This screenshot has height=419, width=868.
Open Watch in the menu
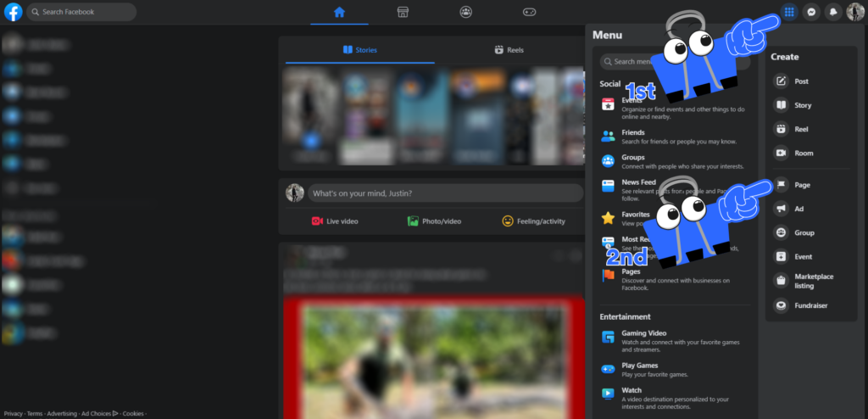tap(674, 398)
